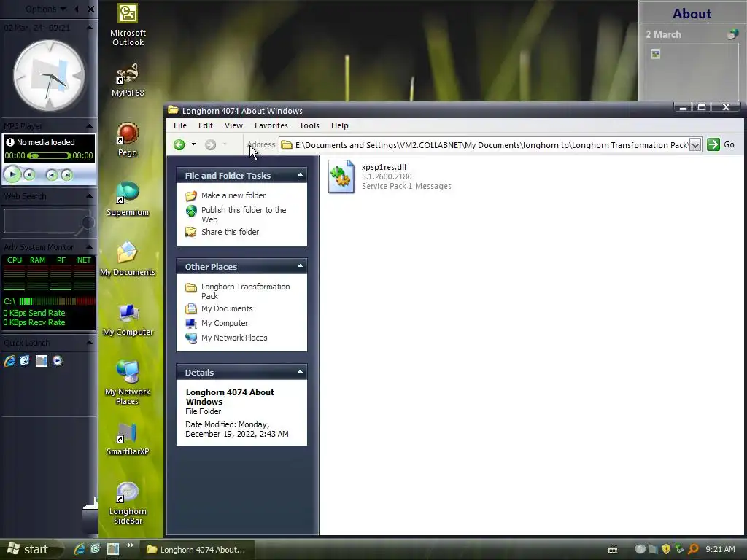Collapse the Other Places section
Image resolution: width=747 pixels, height=560 pixels.
[300, 266]
